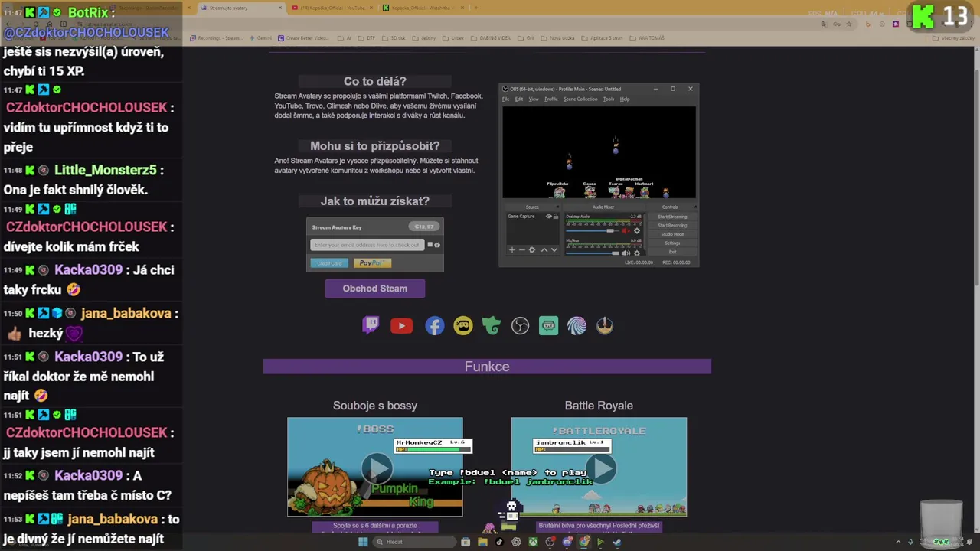Switch to the Stream avatary browser tab
Screen dimensions: 980x551
241,8
